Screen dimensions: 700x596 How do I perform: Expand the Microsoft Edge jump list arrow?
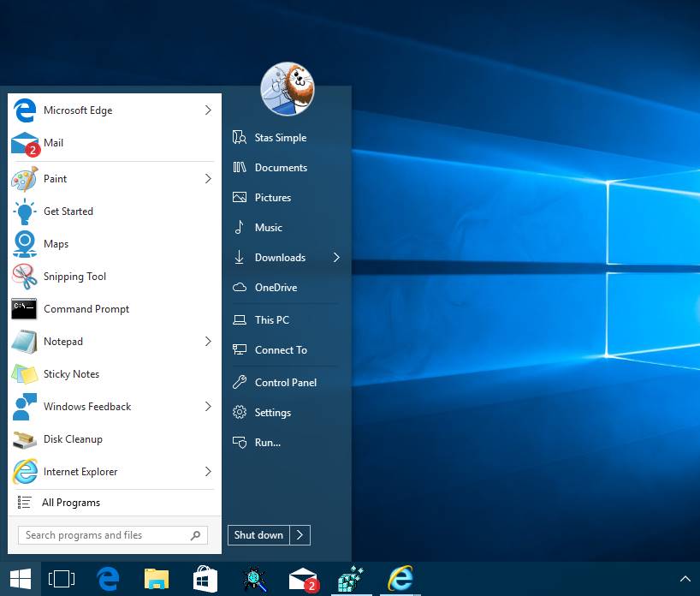(x=208, y=110)
